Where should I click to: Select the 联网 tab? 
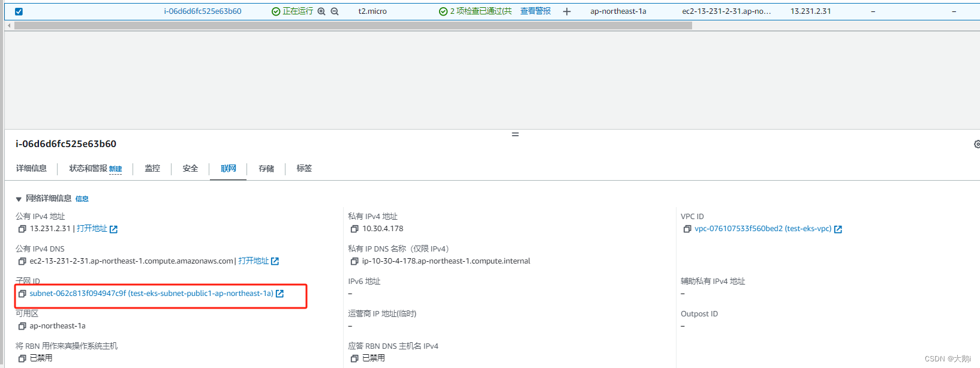point(229,169)
